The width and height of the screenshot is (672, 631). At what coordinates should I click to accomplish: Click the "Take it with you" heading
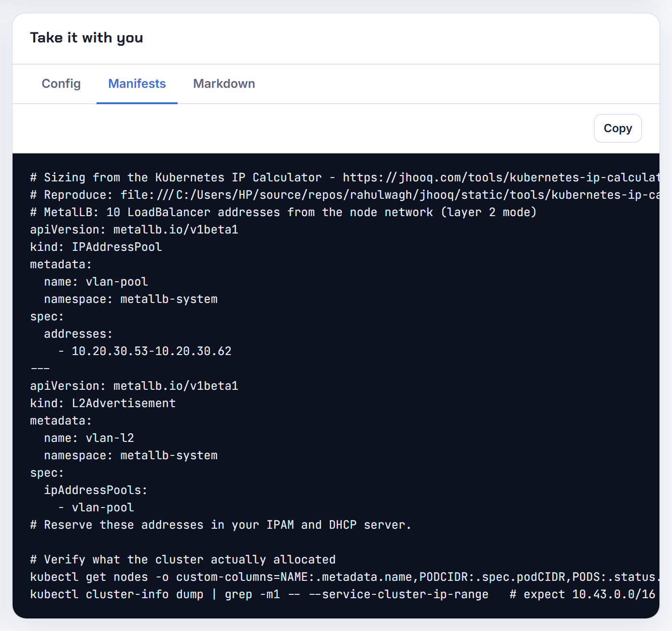click(x=86, y=38)
